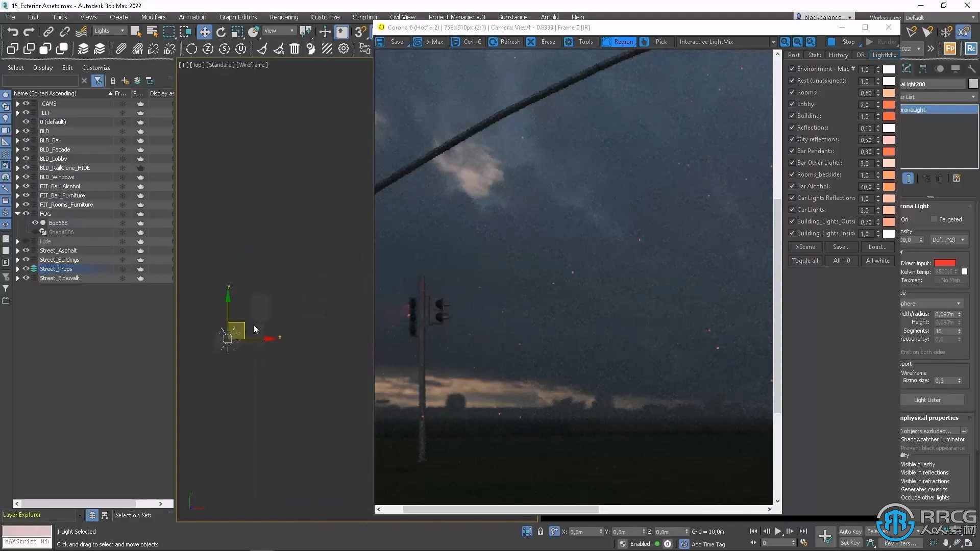The width and height of the screenshot is (980, 551).
Task: Click the Light Lister button
Action: (x=928, y=399)
